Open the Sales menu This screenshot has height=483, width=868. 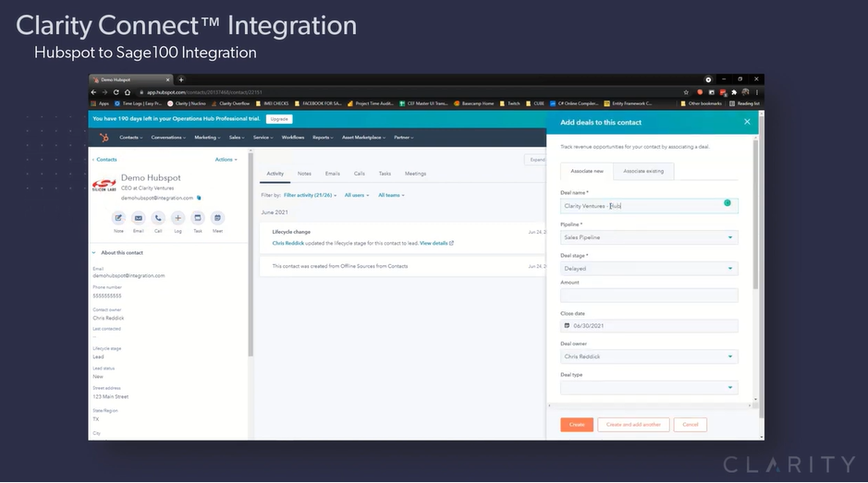click(x=237, y=138)
